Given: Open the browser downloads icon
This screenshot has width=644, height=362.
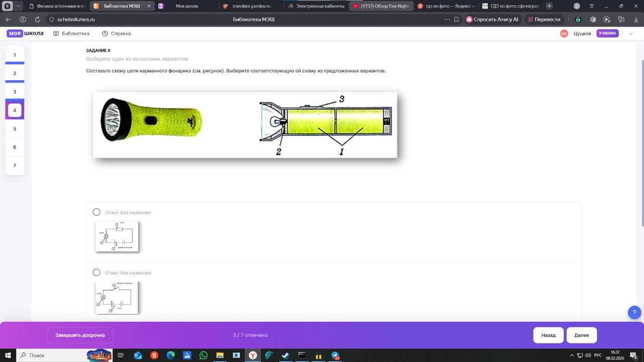Looking at the screenshot, I should [x=636, y=19].
